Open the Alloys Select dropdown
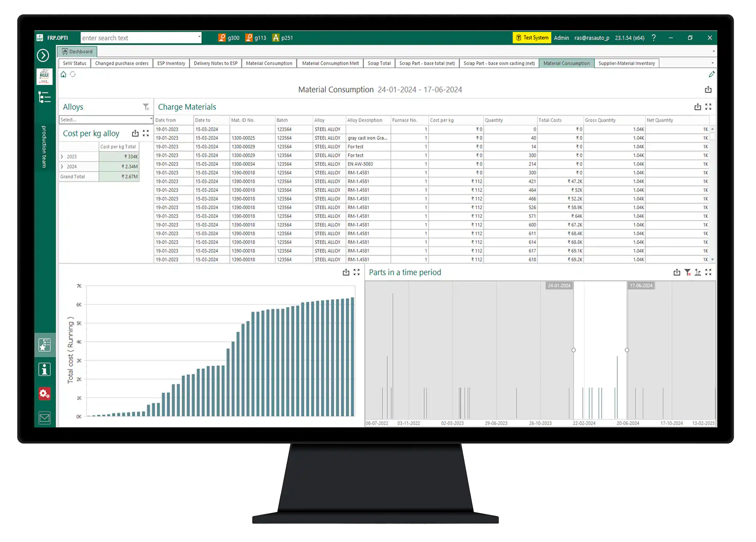Image resolution: width=756 pixels, height=542 pixels. click(x=151, y=120)
